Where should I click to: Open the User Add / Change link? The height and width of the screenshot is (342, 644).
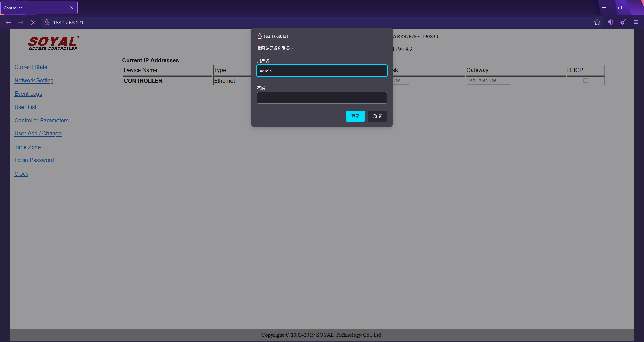pyautogui.click(x=38, y=134)
